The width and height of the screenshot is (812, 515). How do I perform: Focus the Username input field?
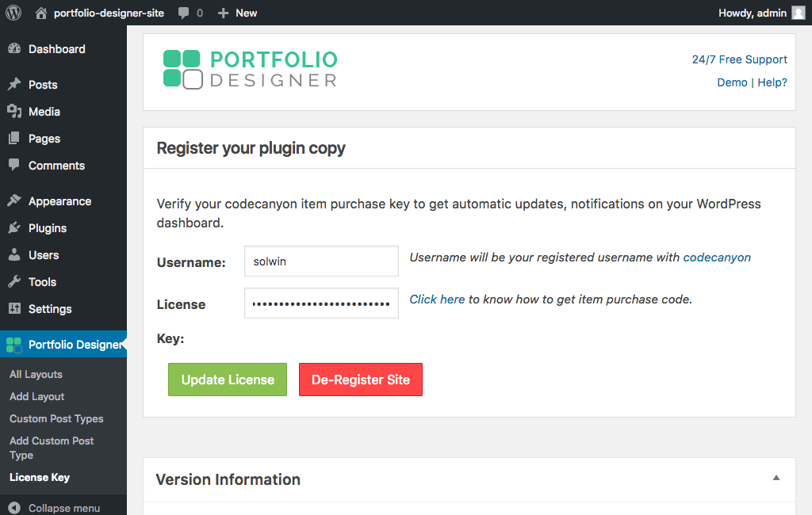point(321,261)
